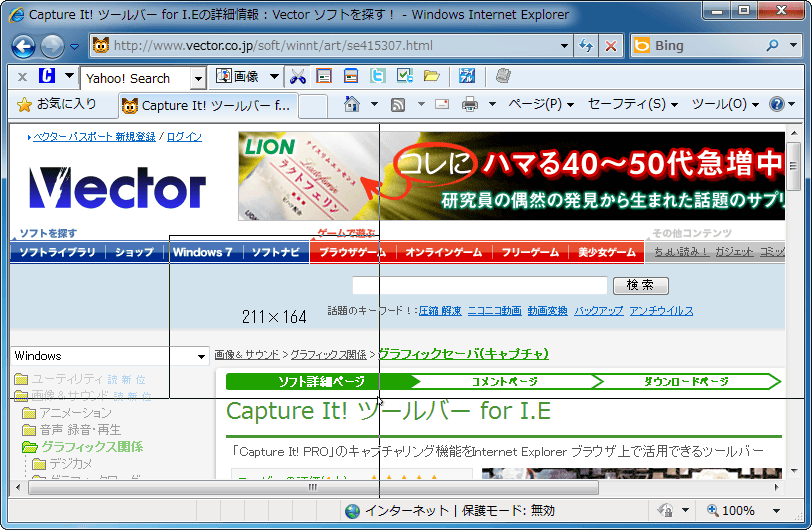Select the グラフィックス関係 open folder

(x=83, y=447)
